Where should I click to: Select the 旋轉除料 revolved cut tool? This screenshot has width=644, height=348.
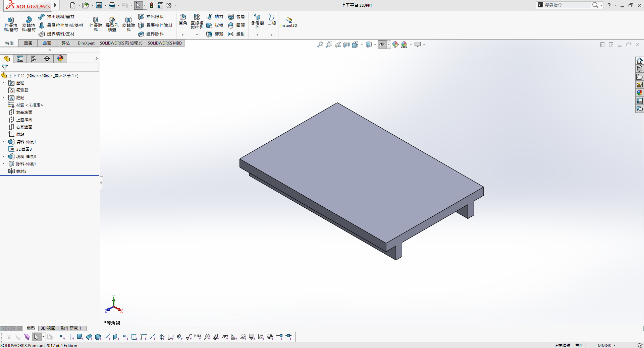point(128,24)
